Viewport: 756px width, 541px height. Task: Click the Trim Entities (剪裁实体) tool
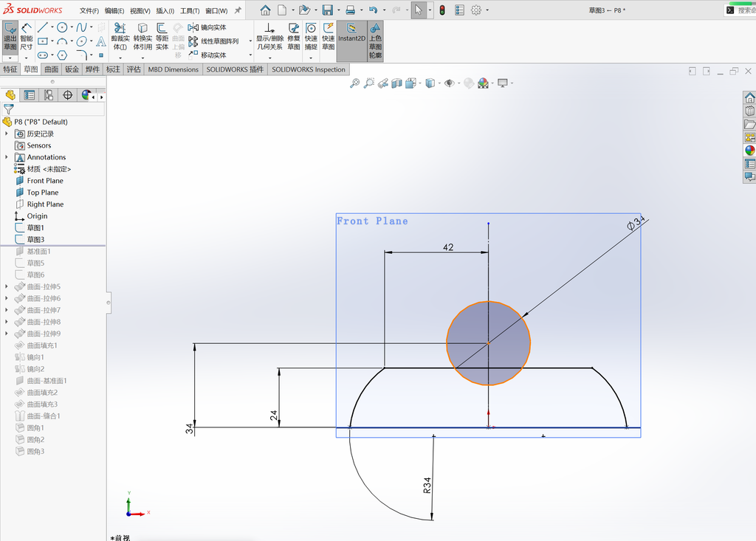point(120,37)
